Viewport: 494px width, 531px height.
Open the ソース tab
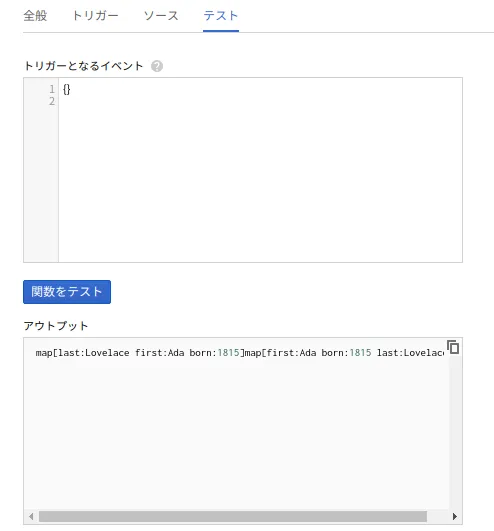161,16
